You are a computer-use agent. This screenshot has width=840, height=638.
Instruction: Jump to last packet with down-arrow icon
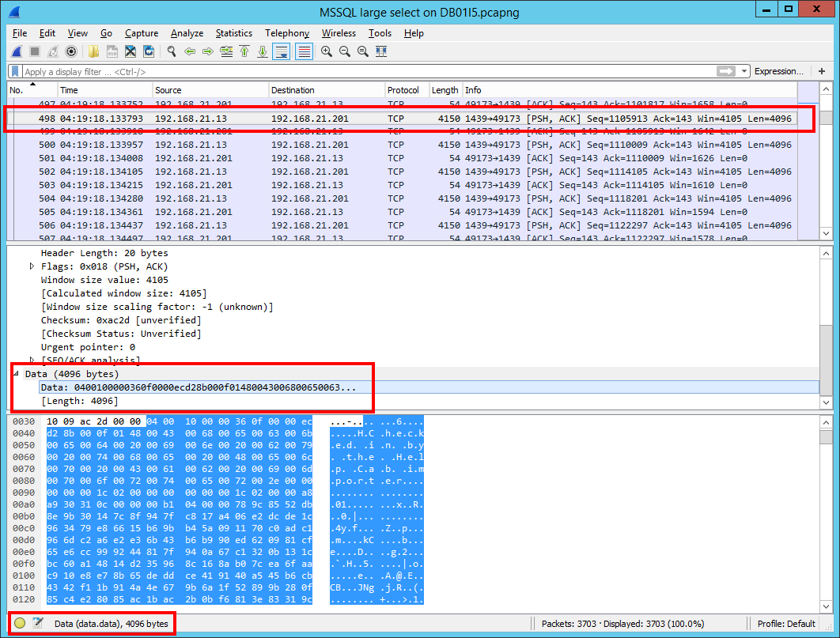coord(263,51)
